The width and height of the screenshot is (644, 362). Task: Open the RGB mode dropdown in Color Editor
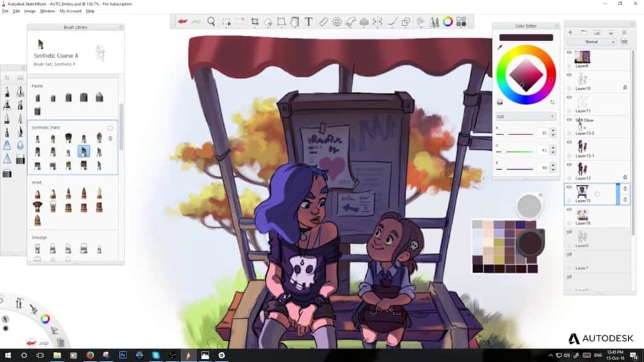[525, 116]
